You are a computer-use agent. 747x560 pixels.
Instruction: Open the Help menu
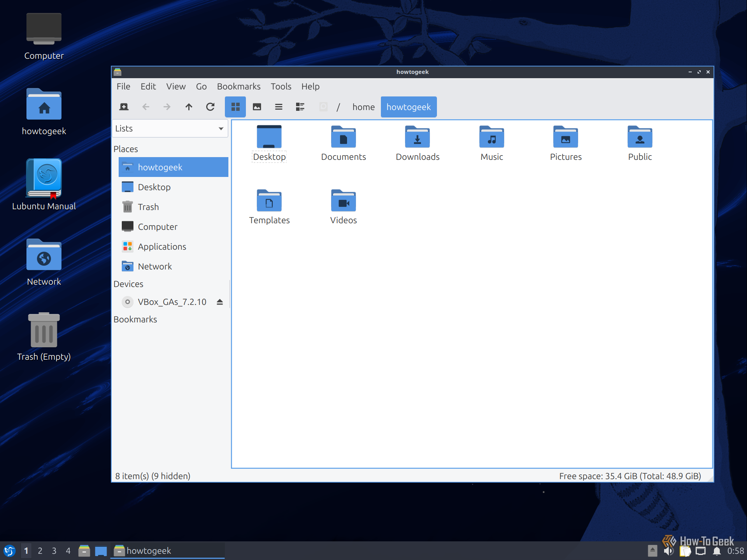pos(310,86)
